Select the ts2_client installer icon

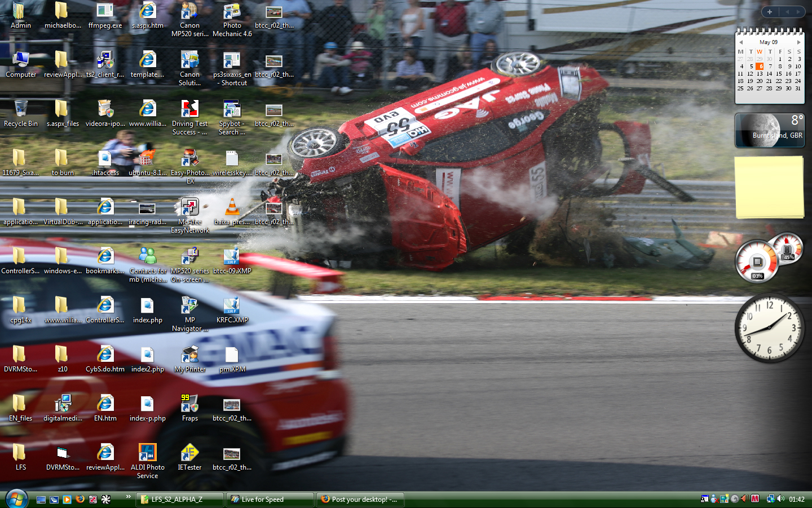(x=105, y=65)
